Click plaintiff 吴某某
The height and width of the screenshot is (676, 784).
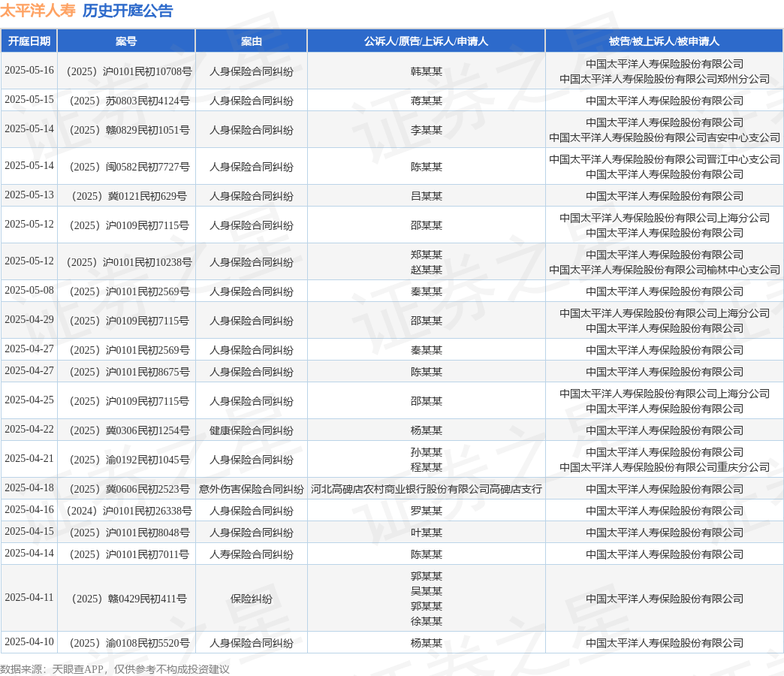(426, 592)
